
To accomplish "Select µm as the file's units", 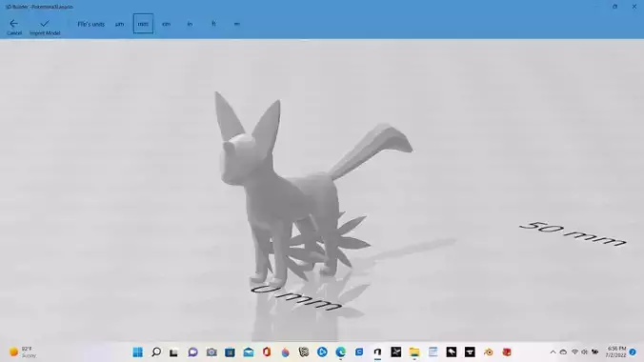I will coord(119,24).
